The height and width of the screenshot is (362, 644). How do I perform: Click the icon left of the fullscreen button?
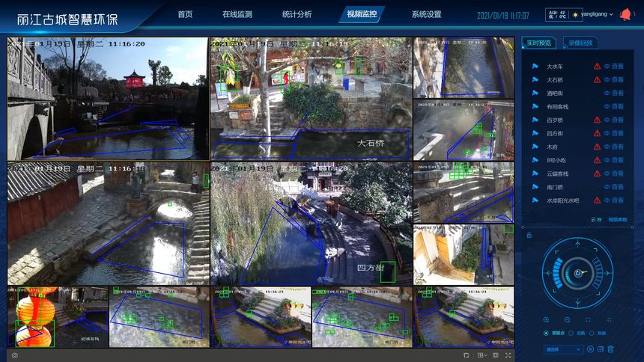coord(495,355)
